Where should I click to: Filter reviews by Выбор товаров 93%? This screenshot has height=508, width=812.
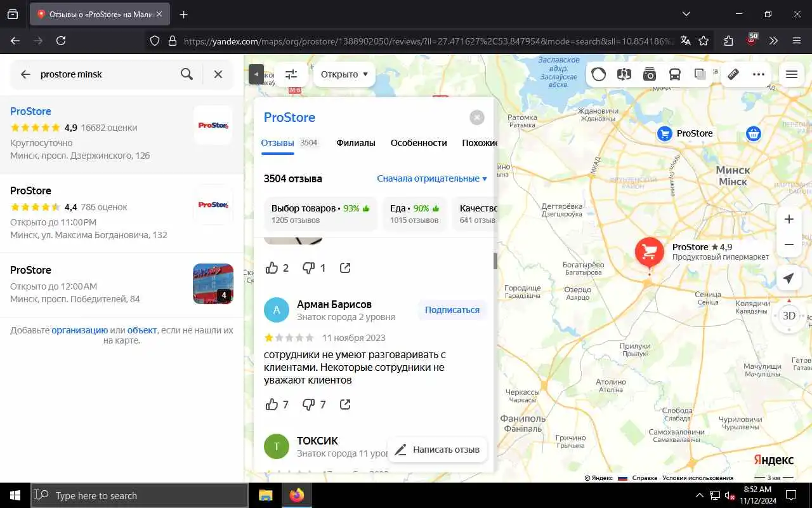[320, 214]
